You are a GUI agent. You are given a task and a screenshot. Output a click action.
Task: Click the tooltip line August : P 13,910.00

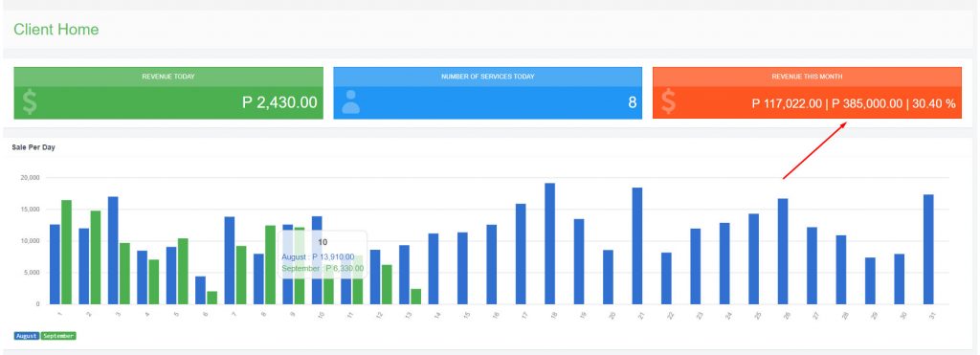pyautogui.click(x=318, y=256)
